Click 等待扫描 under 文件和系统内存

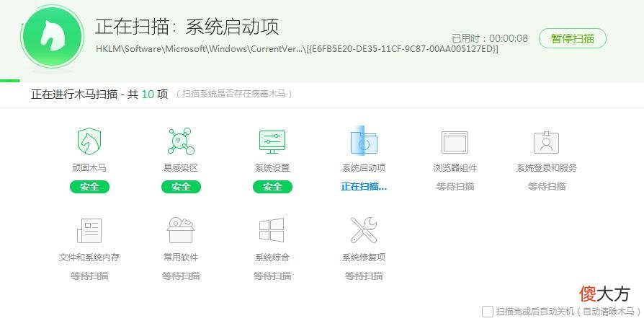point(89,276)
